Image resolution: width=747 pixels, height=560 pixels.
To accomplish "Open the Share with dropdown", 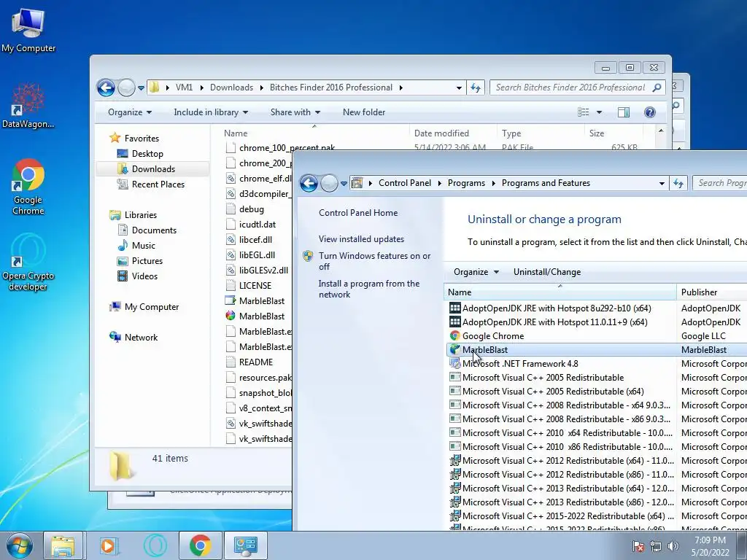I will tap(295, 112).
